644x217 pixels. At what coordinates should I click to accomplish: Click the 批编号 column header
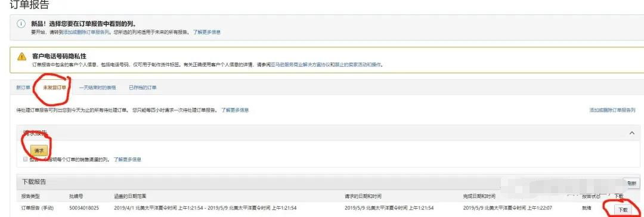point(76,197)
